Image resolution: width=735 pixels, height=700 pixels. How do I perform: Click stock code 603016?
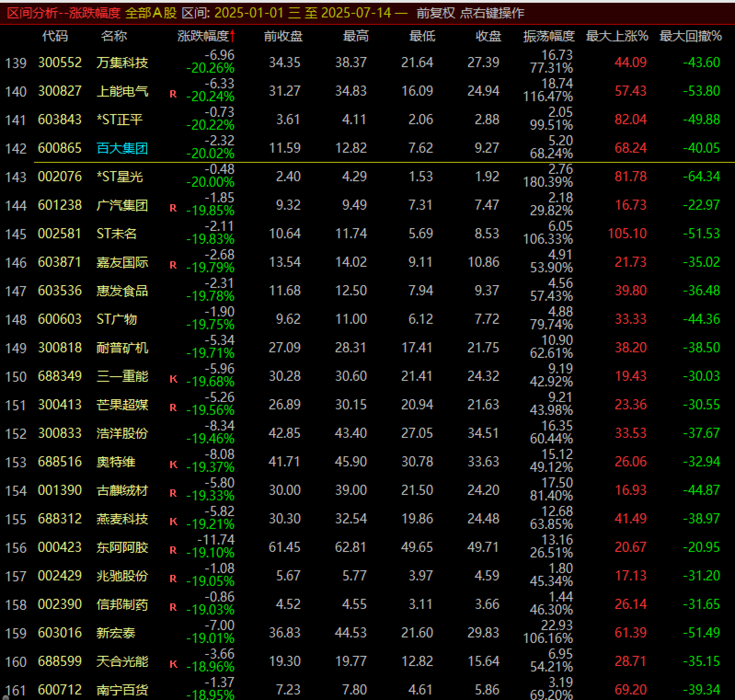(x=60, y=633)
